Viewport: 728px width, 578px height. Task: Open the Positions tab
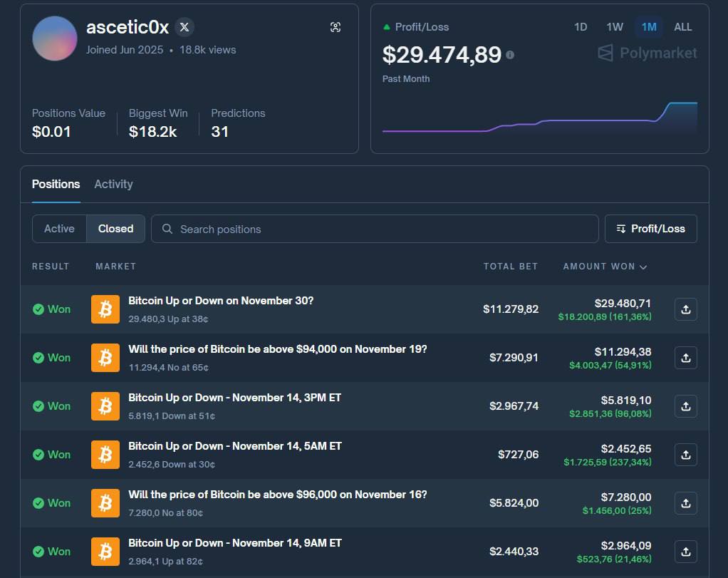coord(56,184)
